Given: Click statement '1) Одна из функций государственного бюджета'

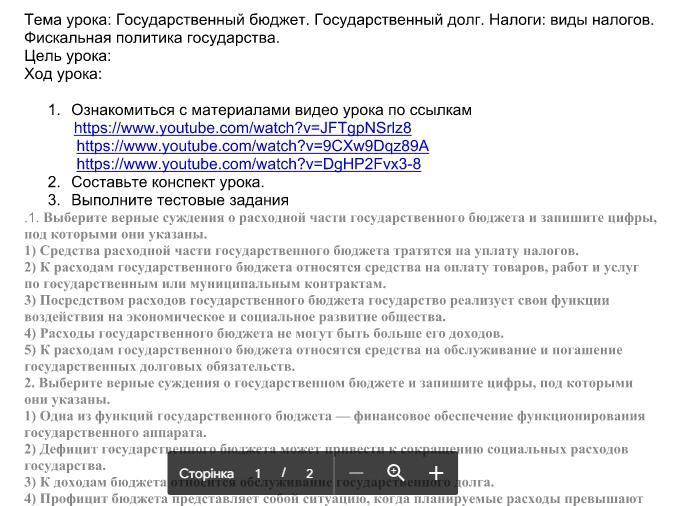Looking at the screenshot, I should coord(335,424).
